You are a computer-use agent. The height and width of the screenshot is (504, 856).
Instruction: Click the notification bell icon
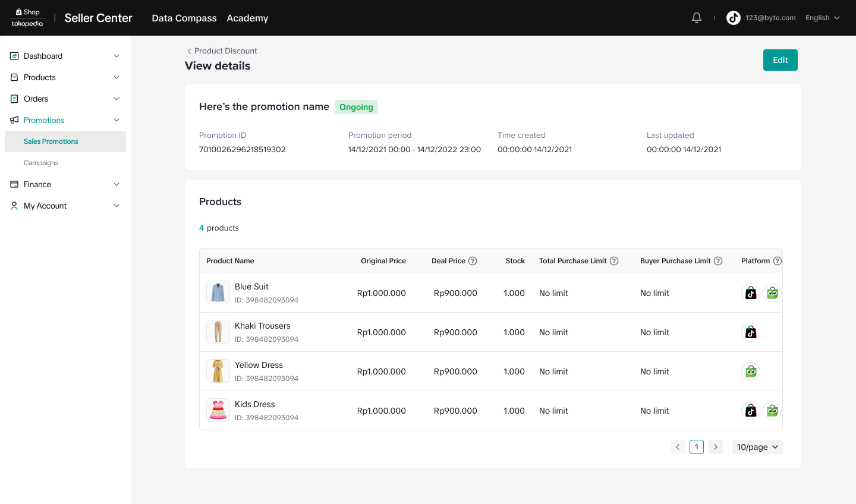(697, 18)
